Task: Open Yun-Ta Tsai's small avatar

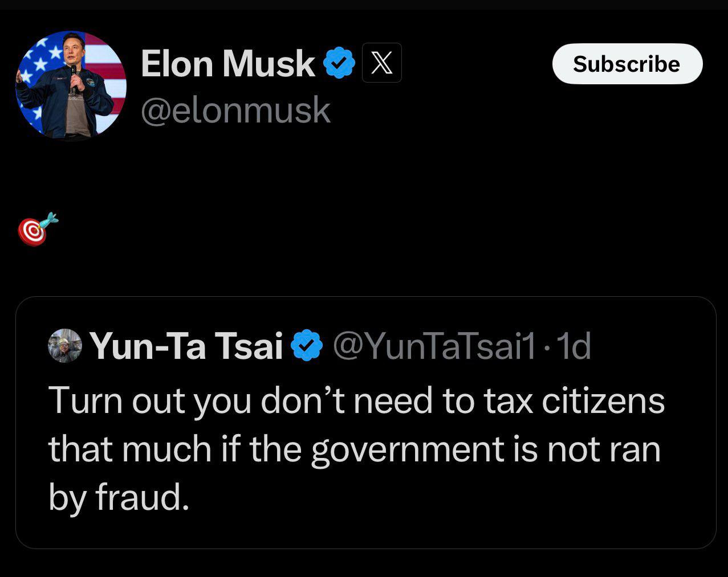Action: click(x=65, y=346)
